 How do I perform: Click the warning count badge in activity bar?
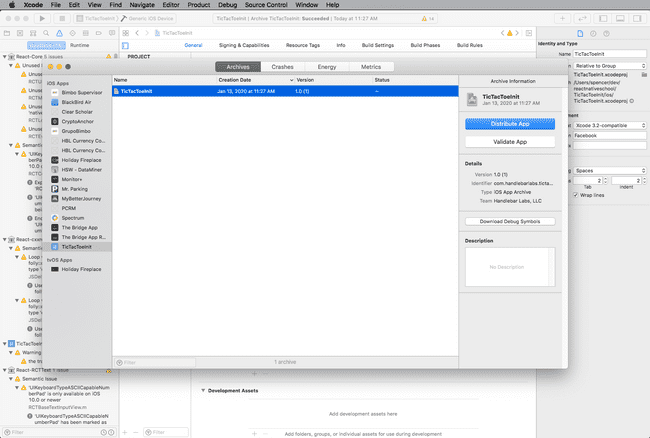[x=428, y=19]
